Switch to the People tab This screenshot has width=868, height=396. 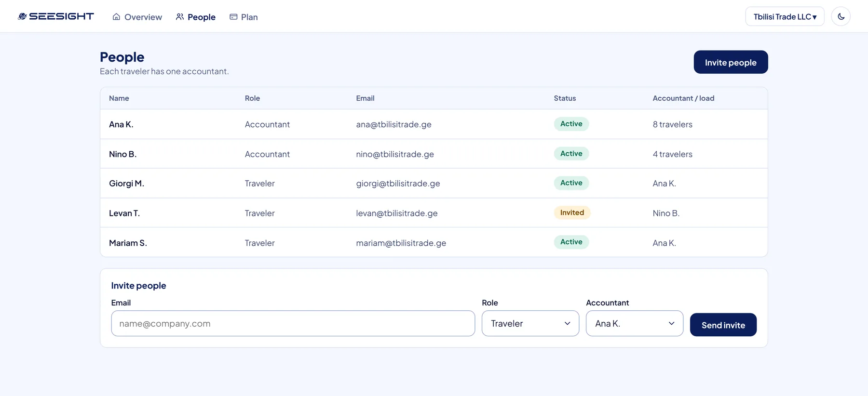point(196,17)
